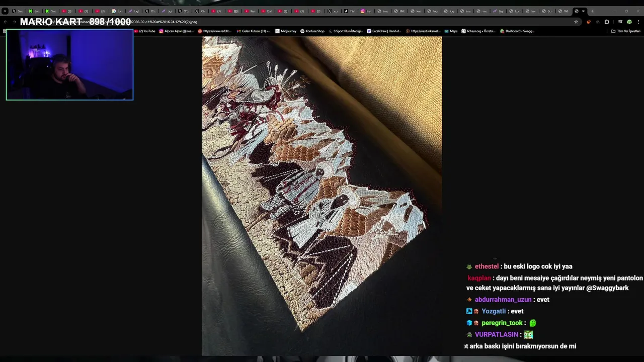This screenshot has width=644, height=362.
Task: Click the embroidered fabric image
Action: pos(322,196)
